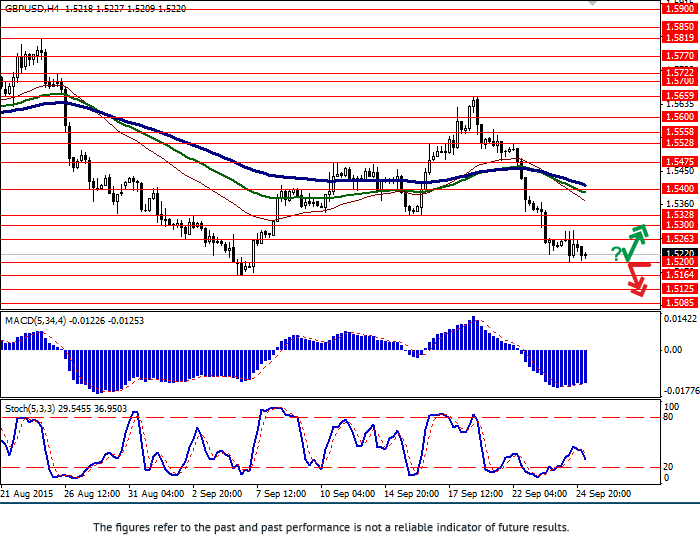The width and height of the screenshot is (700, 552).
Task: Click the 1.5819 price level label
Action: tap(680, 38)
